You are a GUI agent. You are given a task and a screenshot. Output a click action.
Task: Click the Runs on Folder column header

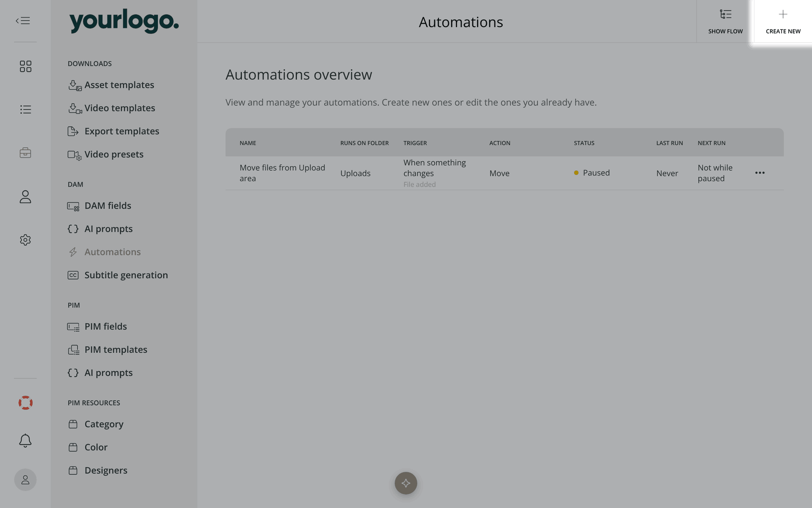[x=364, y=143]
